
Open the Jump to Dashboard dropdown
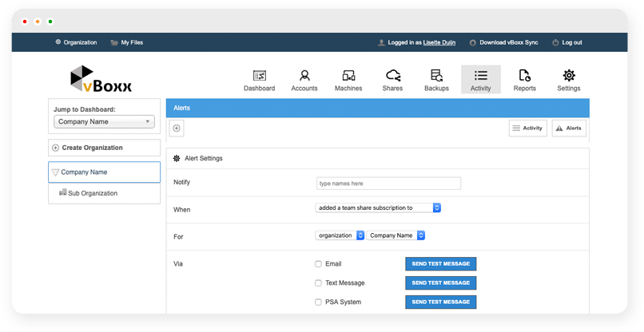(x=104, y=121)
